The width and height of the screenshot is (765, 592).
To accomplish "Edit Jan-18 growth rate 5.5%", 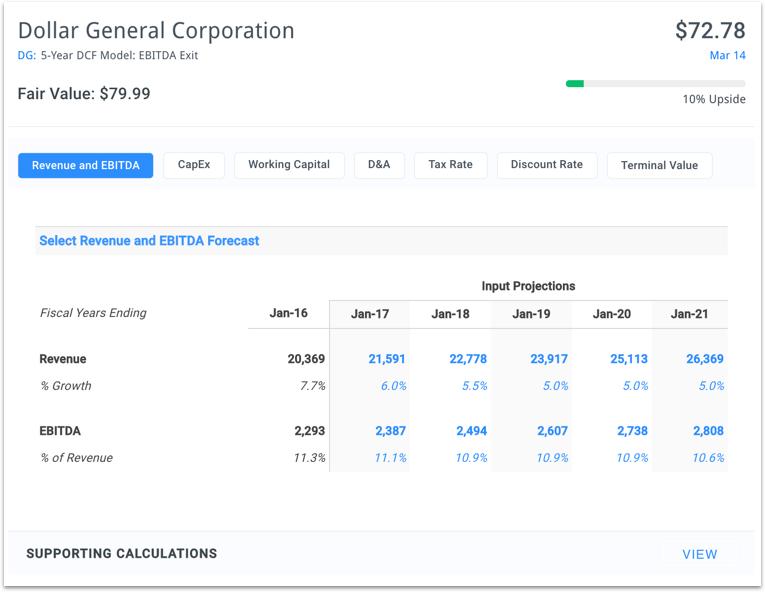I will 474,386.
